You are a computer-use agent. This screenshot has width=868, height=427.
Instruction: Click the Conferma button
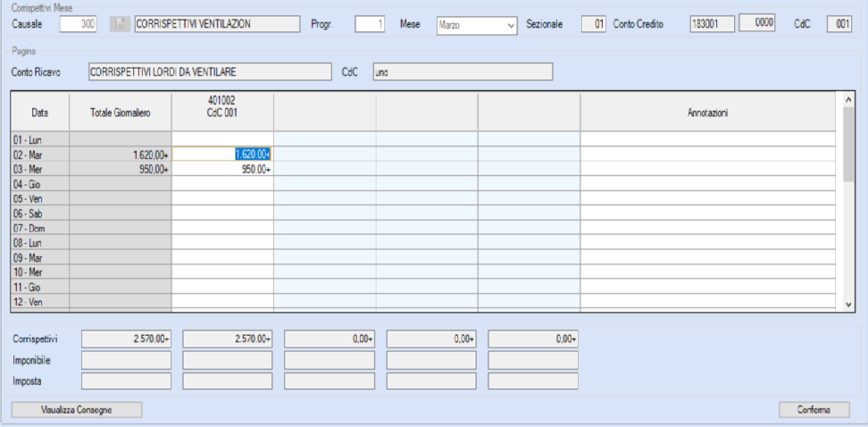tap(814, 410)
